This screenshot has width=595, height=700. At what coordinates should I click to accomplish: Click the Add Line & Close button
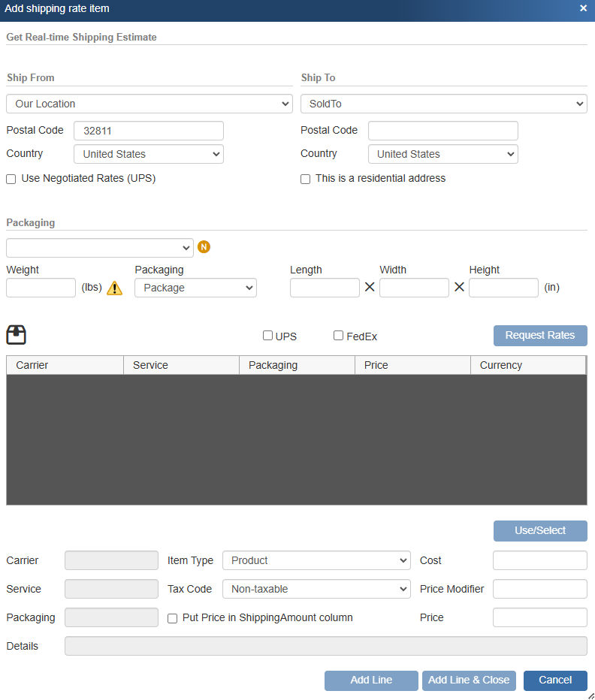(469, 680)
